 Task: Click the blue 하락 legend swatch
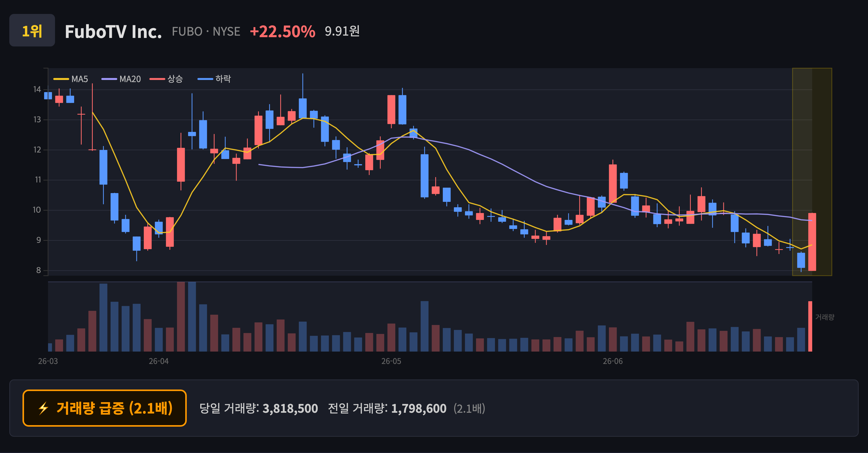(x=205, y=79)
